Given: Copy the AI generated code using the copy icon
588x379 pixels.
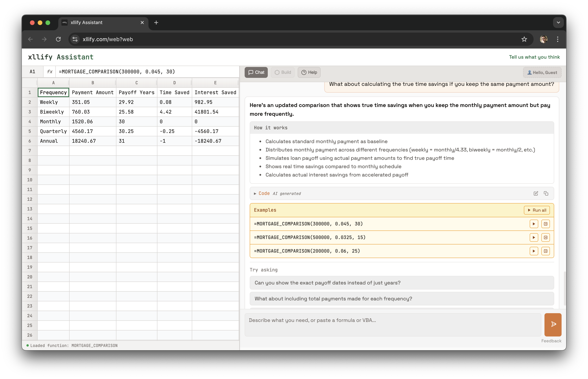Looking at the screenshot, I should click(546, 193).
